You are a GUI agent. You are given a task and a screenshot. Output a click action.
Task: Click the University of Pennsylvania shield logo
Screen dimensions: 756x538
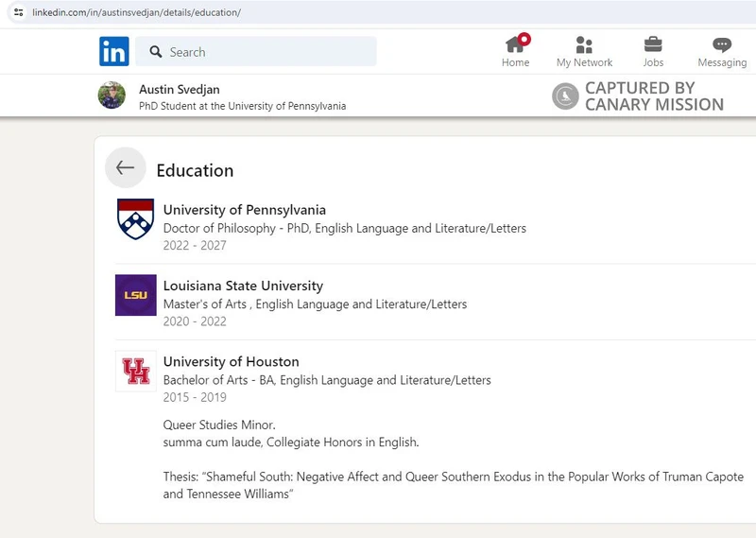tap(136, 218)
